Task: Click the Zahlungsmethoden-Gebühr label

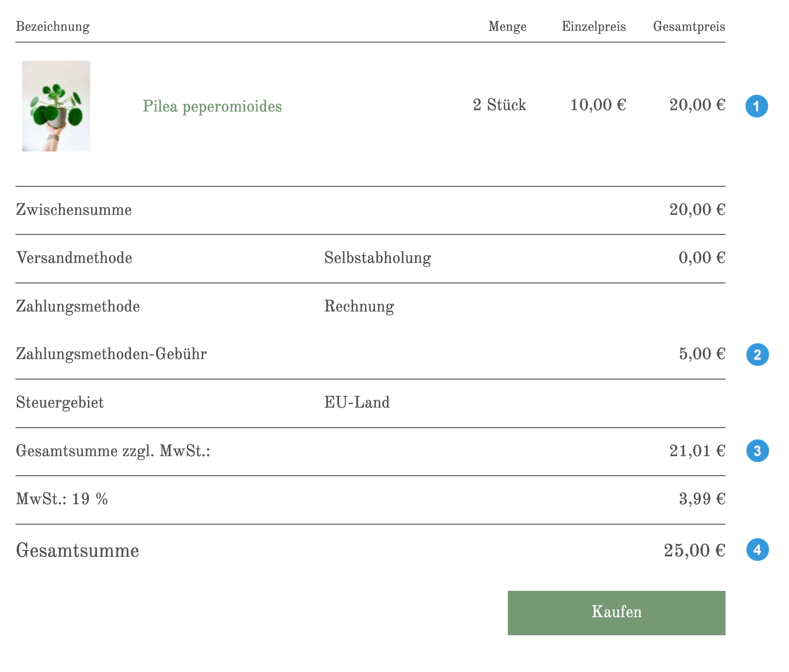Action: click(x=111, y=354)
